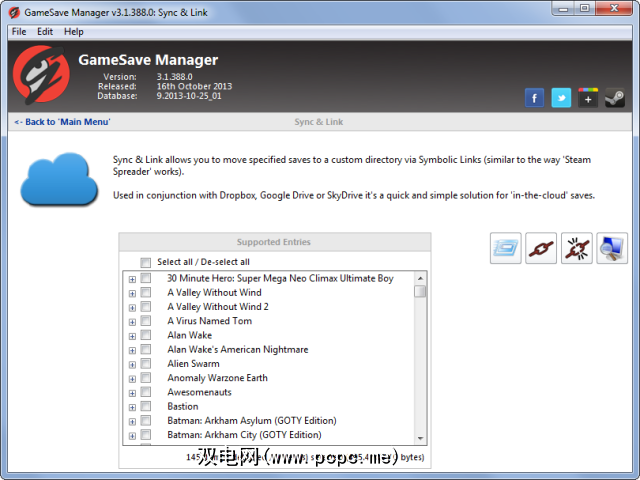Check the Bastion checkbox

(146, 407)
